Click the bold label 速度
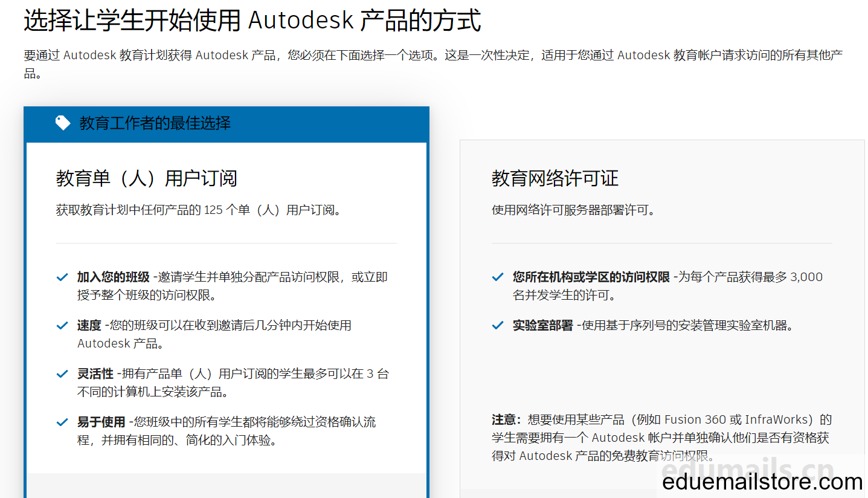Screen dimensions: 868x498 [x=89, y=326]
